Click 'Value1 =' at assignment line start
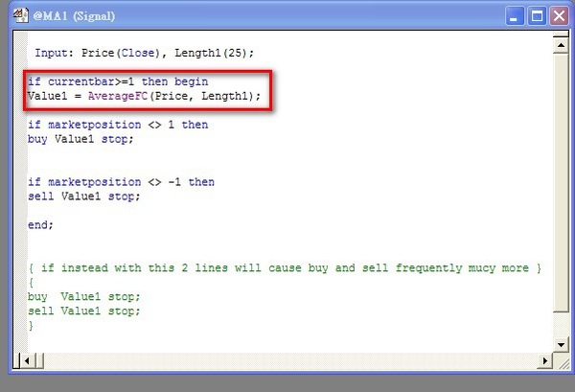575x392 pixels. click(x=55, y=96)
